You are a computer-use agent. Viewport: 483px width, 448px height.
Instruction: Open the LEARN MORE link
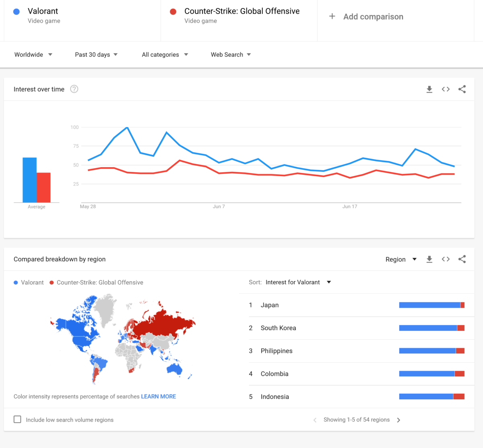click(158, 396)
